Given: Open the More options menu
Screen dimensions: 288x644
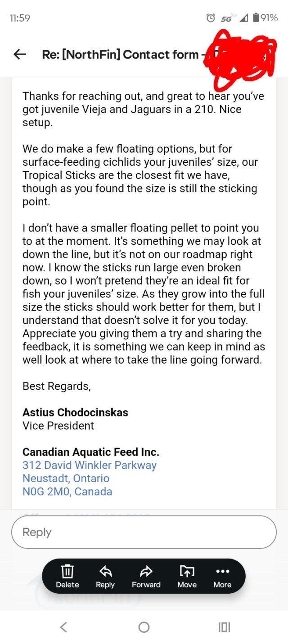Looking at the screenshot, I should pos(223,577).
